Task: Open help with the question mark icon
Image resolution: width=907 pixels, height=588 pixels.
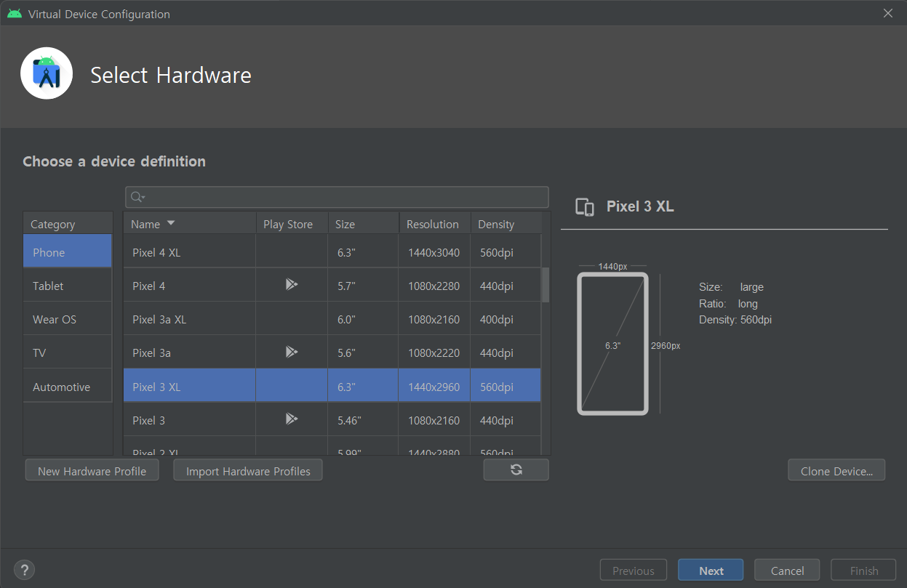Action: 24,570
